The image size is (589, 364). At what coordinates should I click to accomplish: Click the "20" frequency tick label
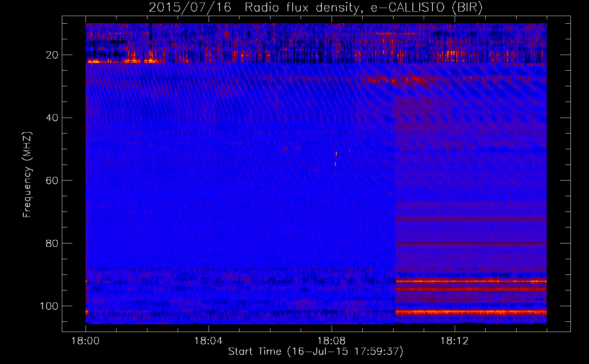pyautogui.click(x=52, y=55)
